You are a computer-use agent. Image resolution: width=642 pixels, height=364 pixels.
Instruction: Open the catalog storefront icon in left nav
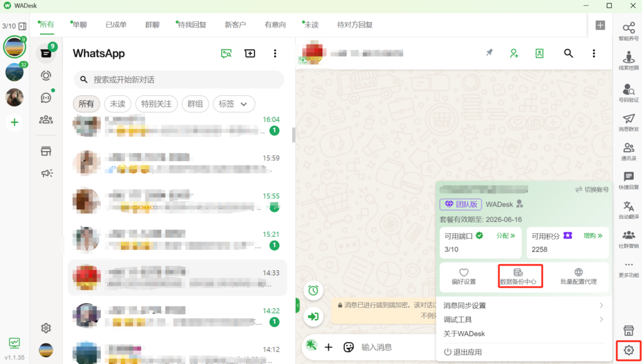coord(46,152)
